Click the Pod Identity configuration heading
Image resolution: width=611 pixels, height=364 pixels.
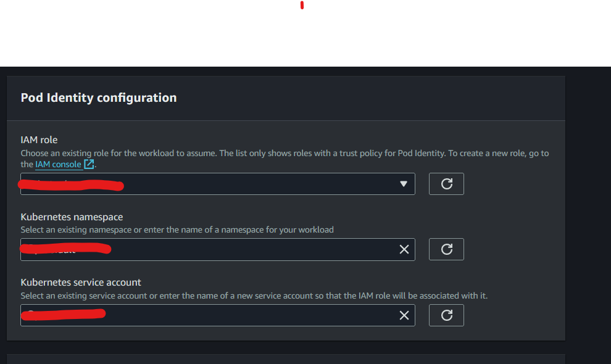point(99,97)
